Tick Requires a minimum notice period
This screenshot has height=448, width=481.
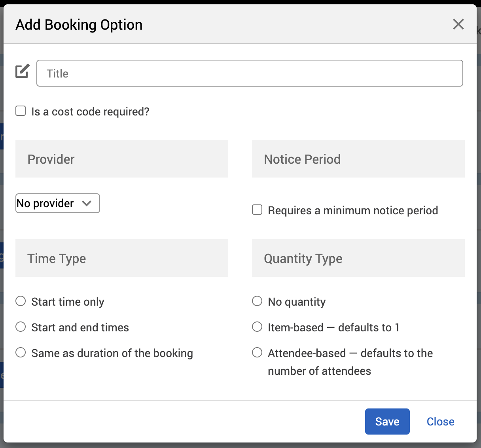[x=257, y=210]
